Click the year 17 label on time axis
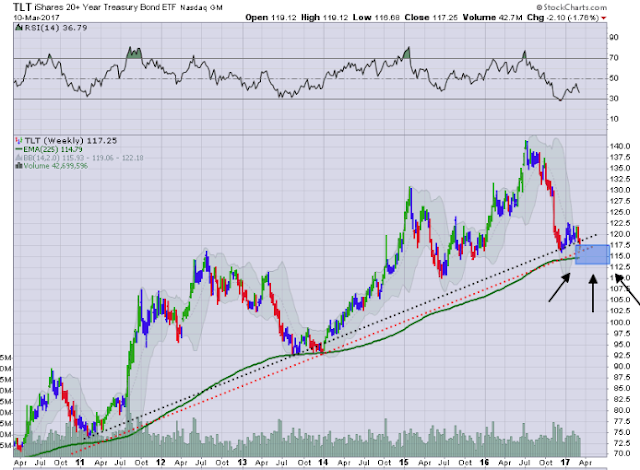The width and height of the screenshot is (640, 470). (565, 463)
